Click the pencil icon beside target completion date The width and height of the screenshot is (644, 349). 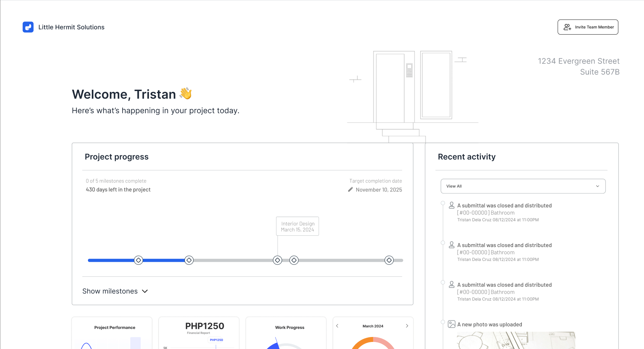coord(350,189)
